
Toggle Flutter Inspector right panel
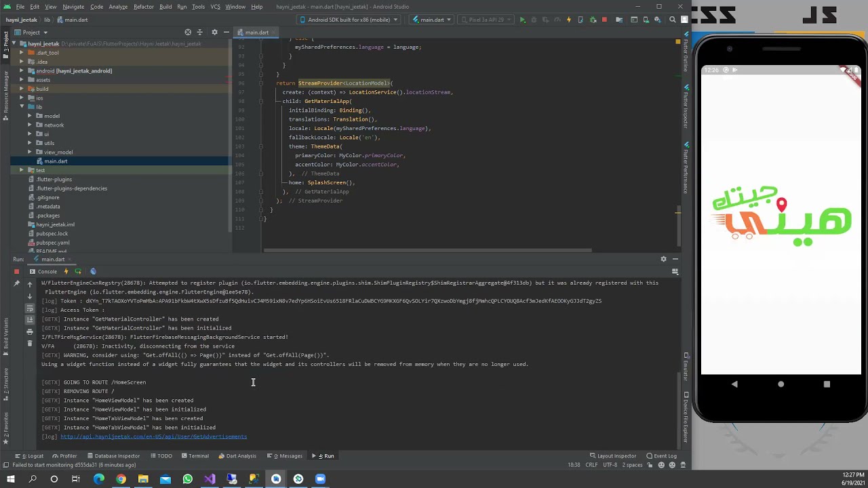point(686,105)
